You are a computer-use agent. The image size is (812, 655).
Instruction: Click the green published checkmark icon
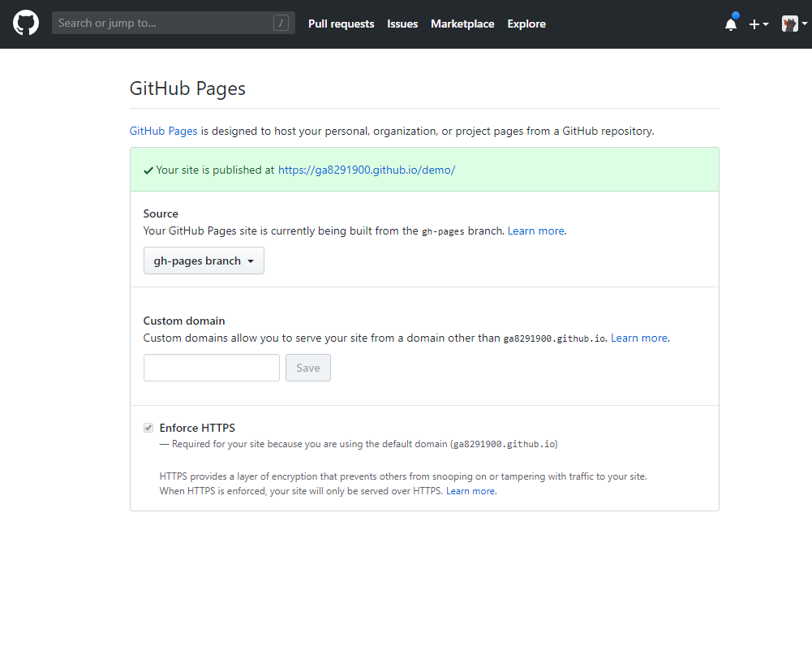(x=148, y=170)
